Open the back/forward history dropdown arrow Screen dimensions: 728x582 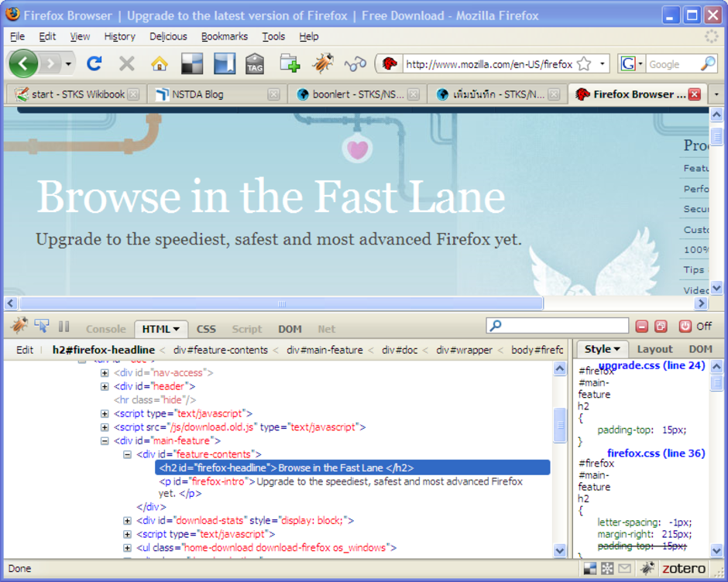click(x=68, y=64)
